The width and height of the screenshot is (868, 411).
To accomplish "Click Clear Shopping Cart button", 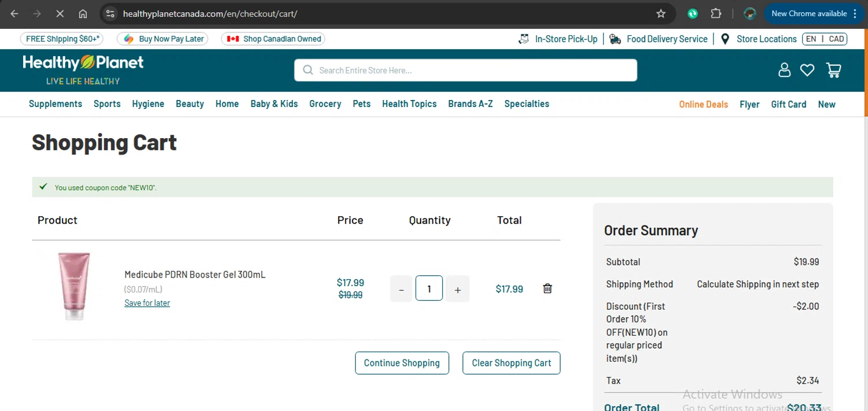I will (512, 363).
